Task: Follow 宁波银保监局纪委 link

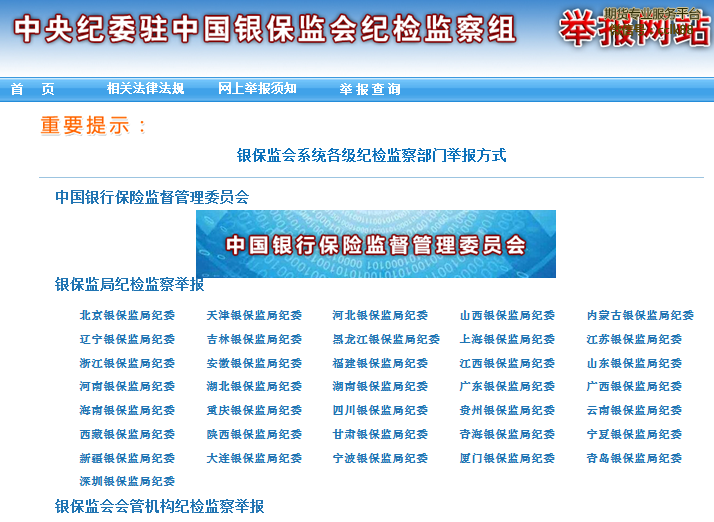Action: click(380, 458)
